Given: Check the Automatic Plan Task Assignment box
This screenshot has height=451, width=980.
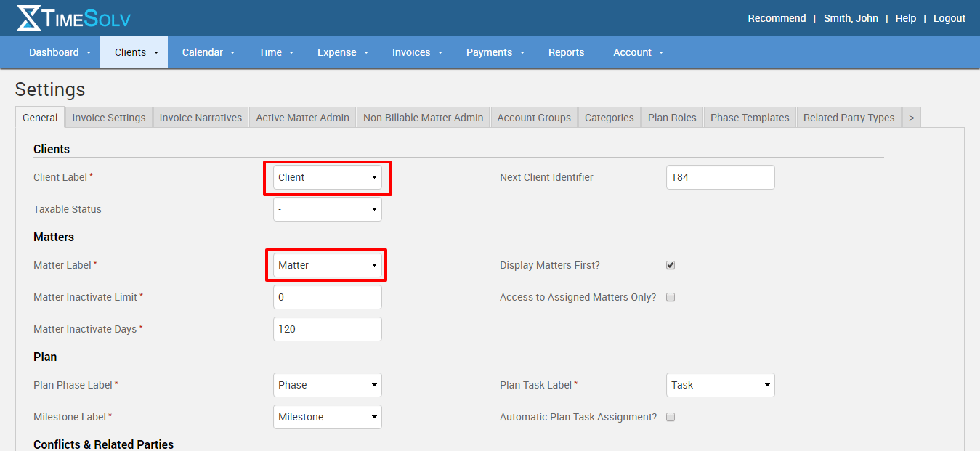Looking at the screenshot, I should pos(671,417).
